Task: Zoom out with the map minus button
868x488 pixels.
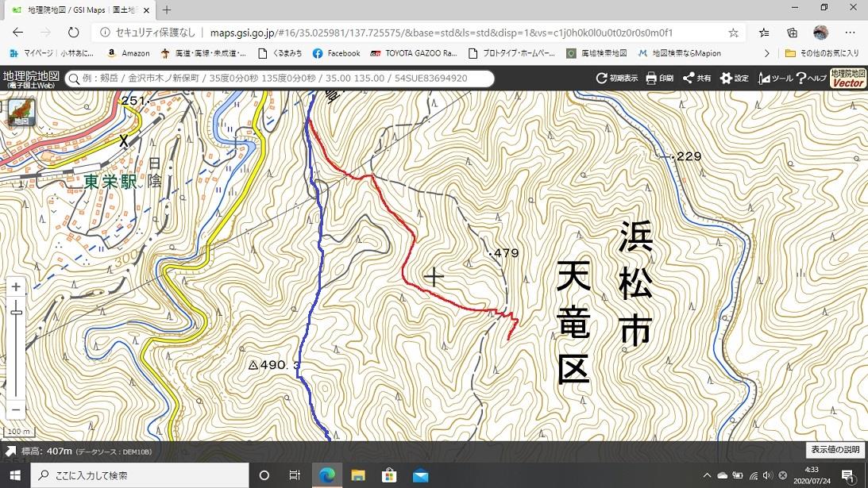Action: [16, 410]
